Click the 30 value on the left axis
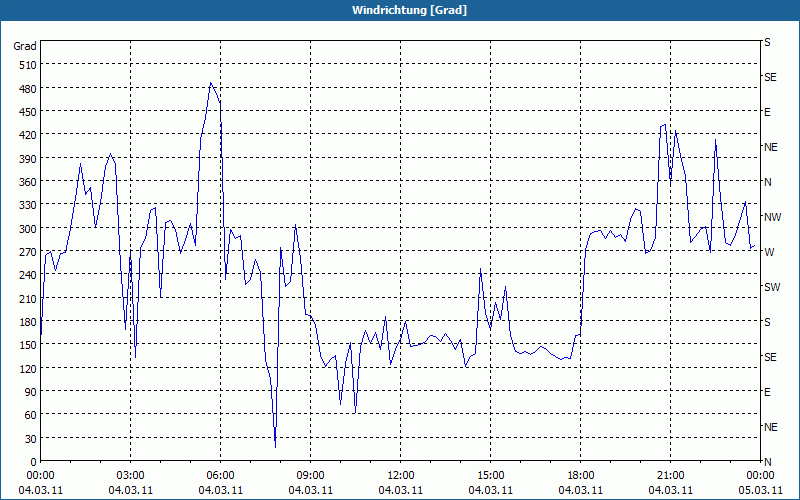Image resolution: width=800 pixels, height=500 pixels. tap(31, 439)
